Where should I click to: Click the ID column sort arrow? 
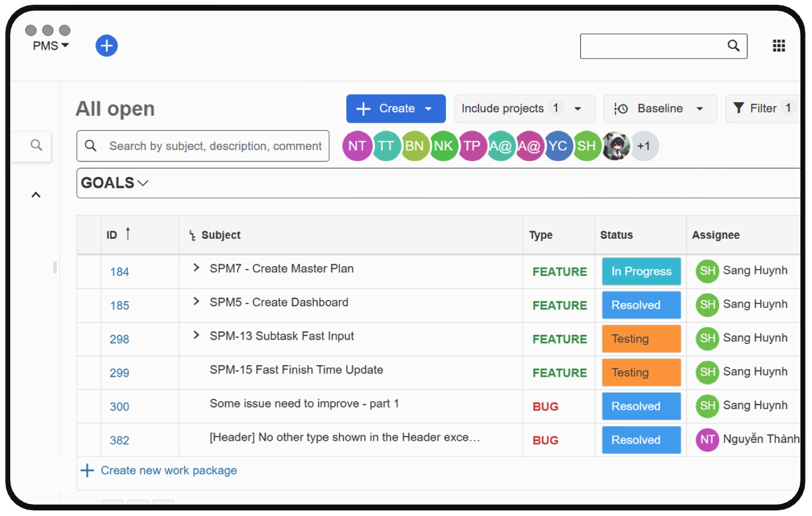pyautogui.click(x=128, y=234)
